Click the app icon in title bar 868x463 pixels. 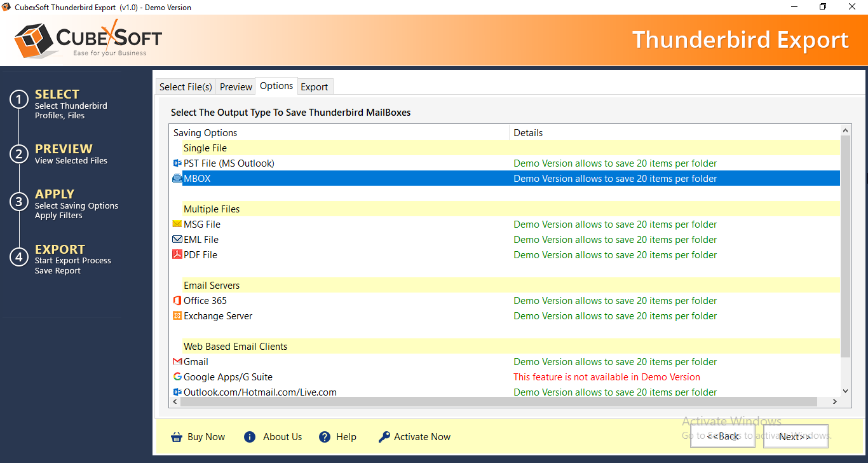tap(6, 7)
